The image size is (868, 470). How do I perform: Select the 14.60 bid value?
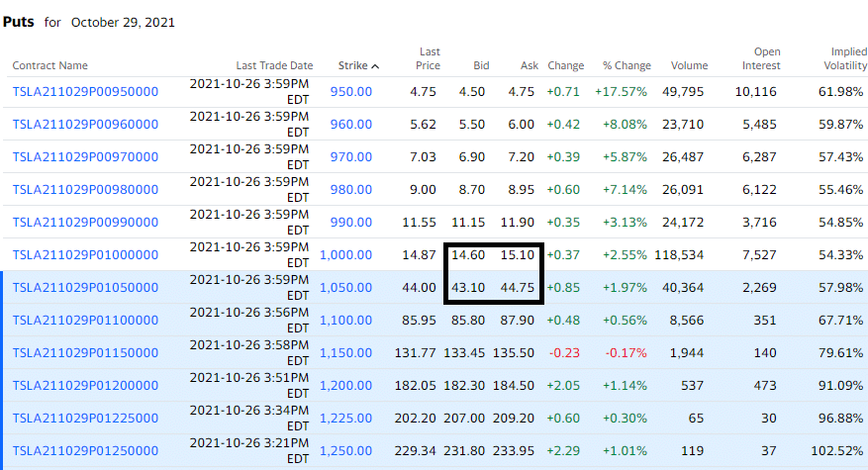468,254
